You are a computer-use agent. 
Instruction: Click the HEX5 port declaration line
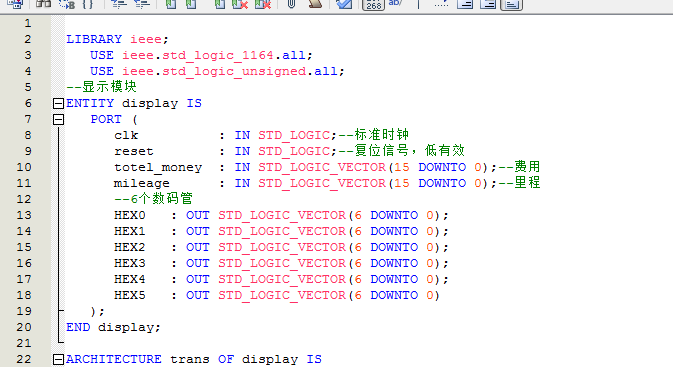(x=277, y=295)
